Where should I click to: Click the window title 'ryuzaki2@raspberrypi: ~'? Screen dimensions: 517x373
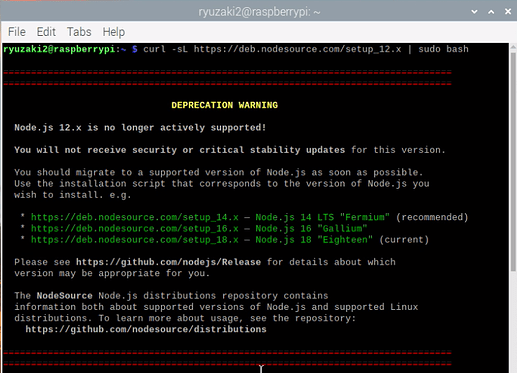(x=259, y=12)
